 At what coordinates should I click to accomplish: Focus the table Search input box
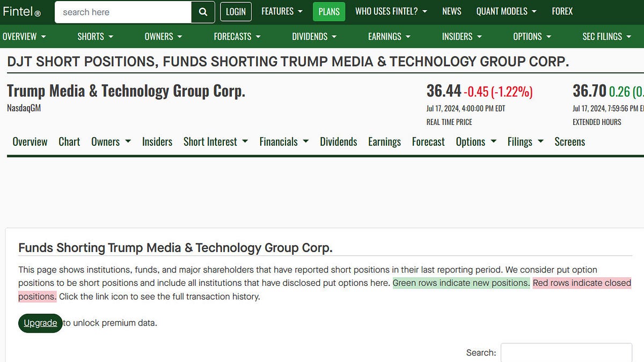(566, 352)
